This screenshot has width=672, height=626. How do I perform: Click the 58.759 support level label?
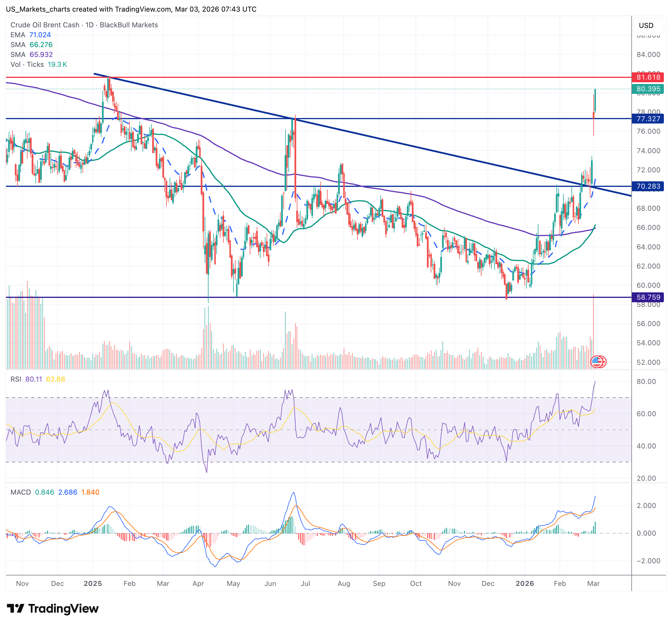(648, 297)
